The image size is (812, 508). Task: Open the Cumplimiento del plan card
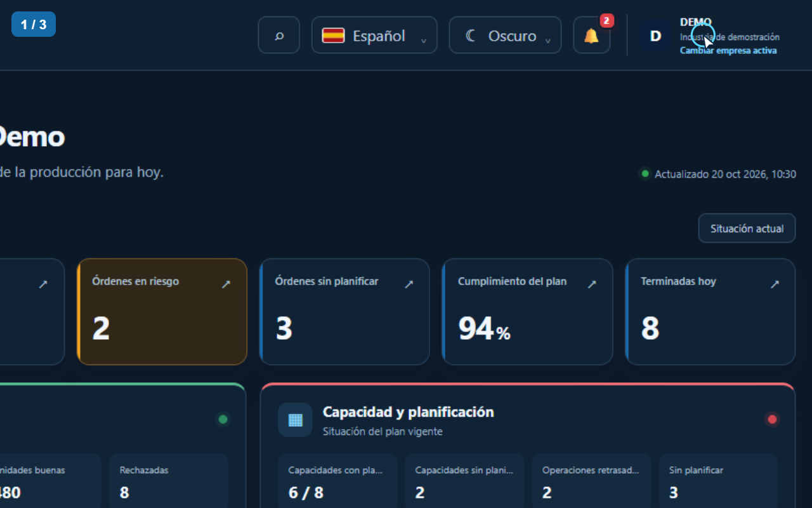coord(527,312)
